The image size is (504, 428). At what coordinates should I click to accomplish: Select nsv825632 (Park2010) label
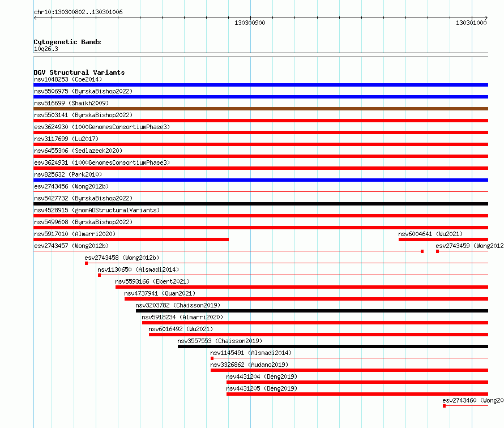(x=68, y=174)
